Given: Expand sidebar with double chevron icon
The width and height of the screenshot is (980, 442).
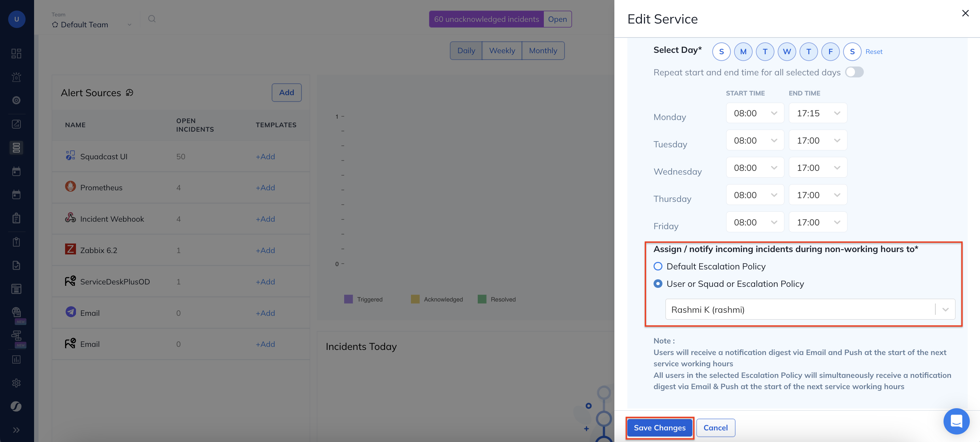Looking at the screenshot, I should [x=16, y=430].
